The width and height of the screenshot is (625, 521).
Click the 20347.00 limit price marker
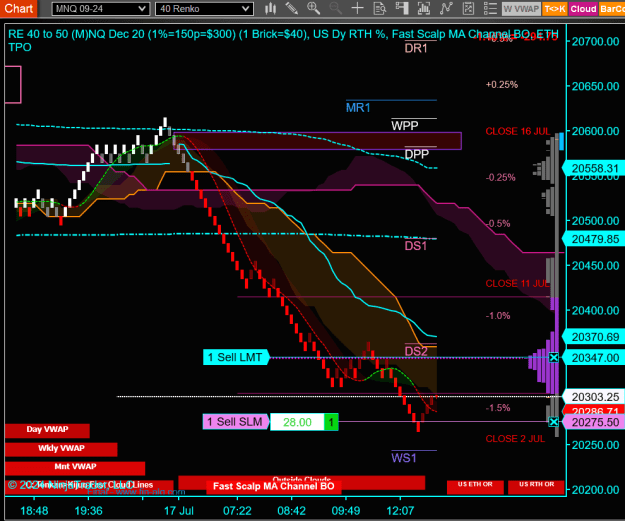click(x=594, y=358)
